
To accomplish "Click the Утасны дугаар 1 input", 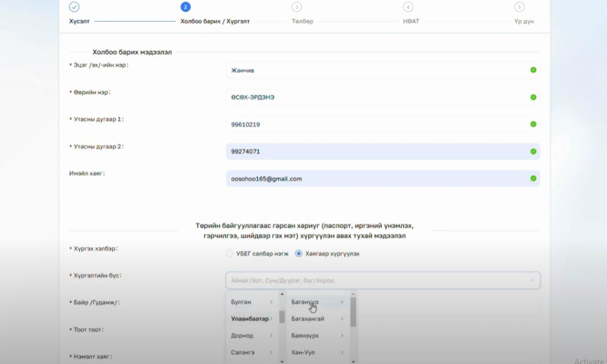I will click(x=383, y=124).
